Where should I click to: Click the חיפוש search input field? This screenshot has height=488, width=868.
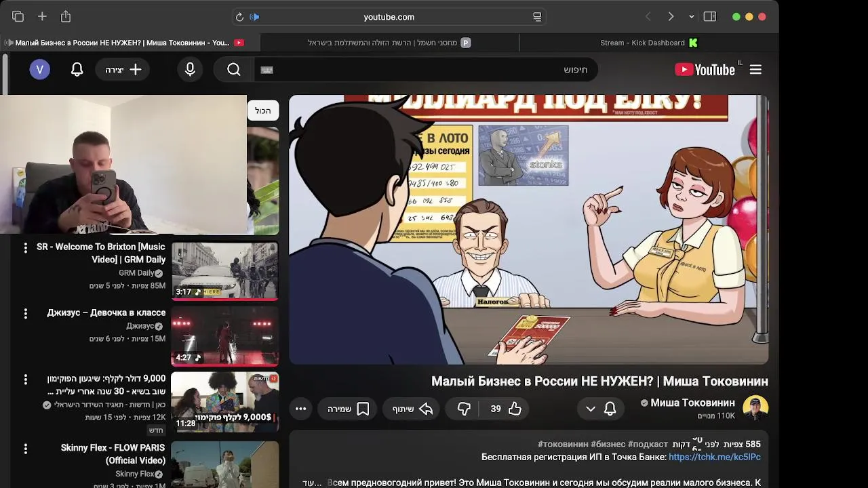[x=426, y=70]
